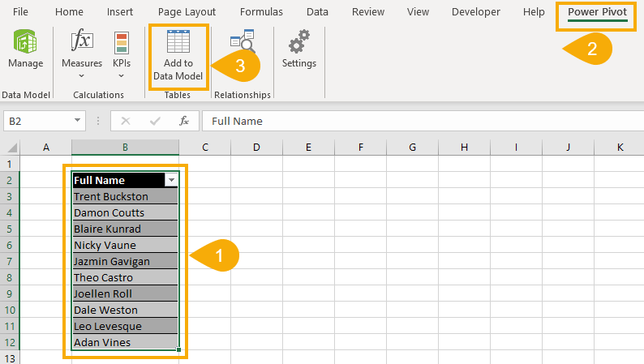
Task: Open the Name Box dropdown
Action: (77, 120)
